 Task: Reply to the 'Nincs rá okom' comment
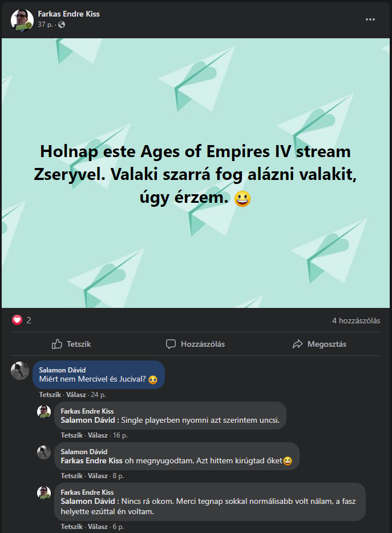(x=98, y=527)
